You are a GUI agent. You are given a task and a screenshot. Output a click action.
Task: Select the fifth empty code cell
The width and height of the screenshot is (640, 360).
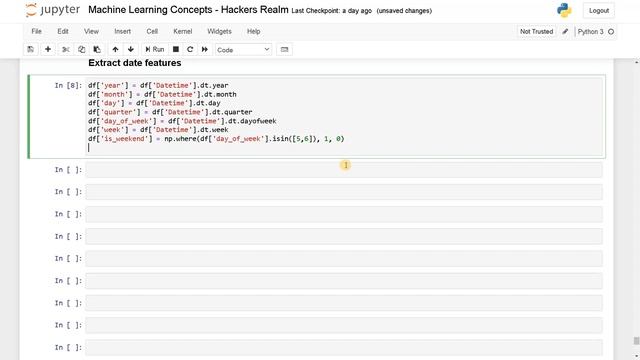click(344, 259)
